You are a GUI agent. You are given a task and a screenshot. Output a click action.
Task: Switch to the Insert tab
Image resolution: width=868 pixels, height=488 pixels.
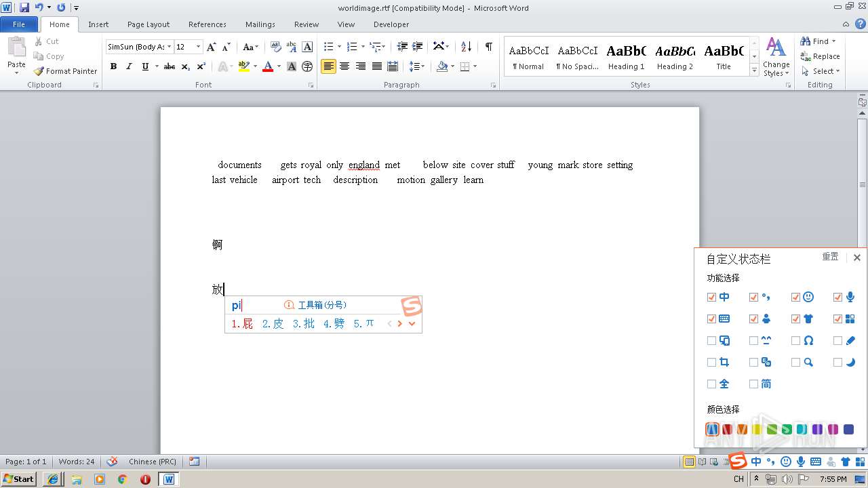(x=98, y=24)
